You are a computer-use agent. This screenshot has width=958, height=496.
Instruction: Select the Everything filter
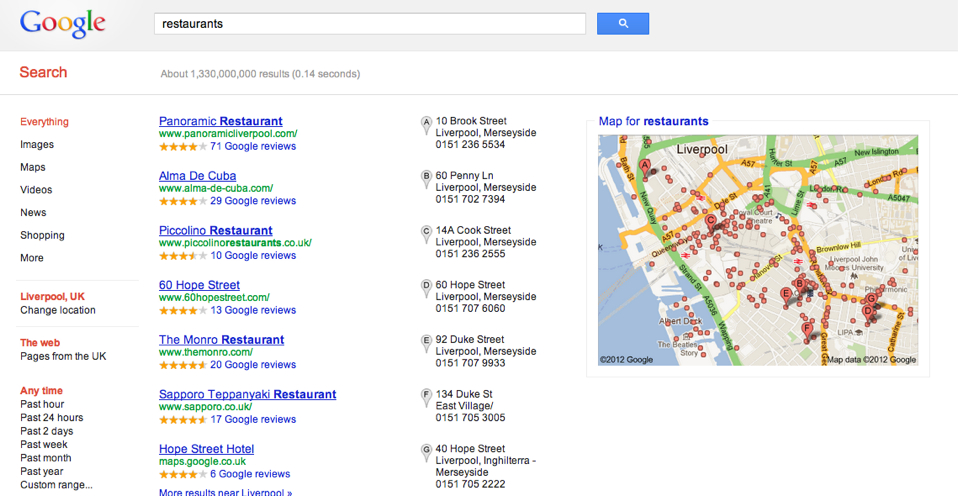pyautogui.click(x=45, y=122)
